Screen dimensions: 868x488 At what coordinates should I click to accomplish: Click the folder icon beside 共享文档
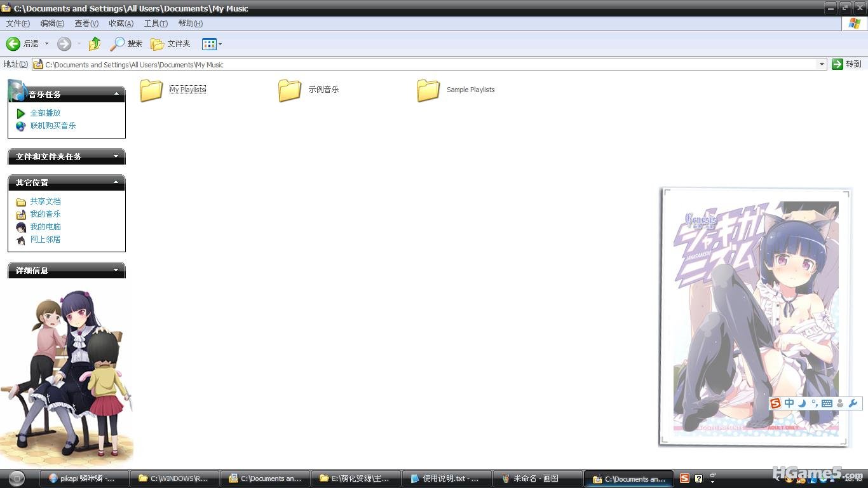point(21,202)
